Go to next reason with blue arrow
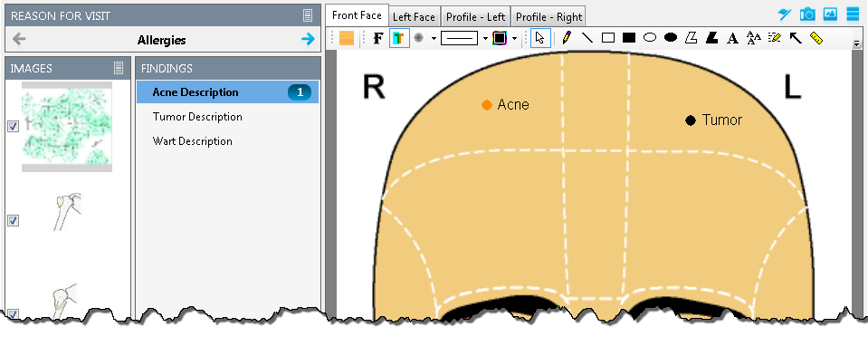 tap(308, 39)
